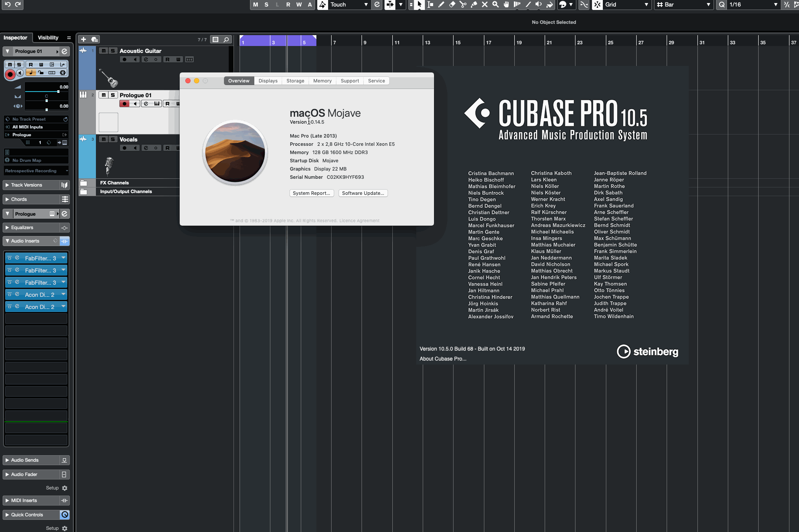This screenshot has width=799, height=532.
Task: Click the Software Update... button
Action: [363, 193]
